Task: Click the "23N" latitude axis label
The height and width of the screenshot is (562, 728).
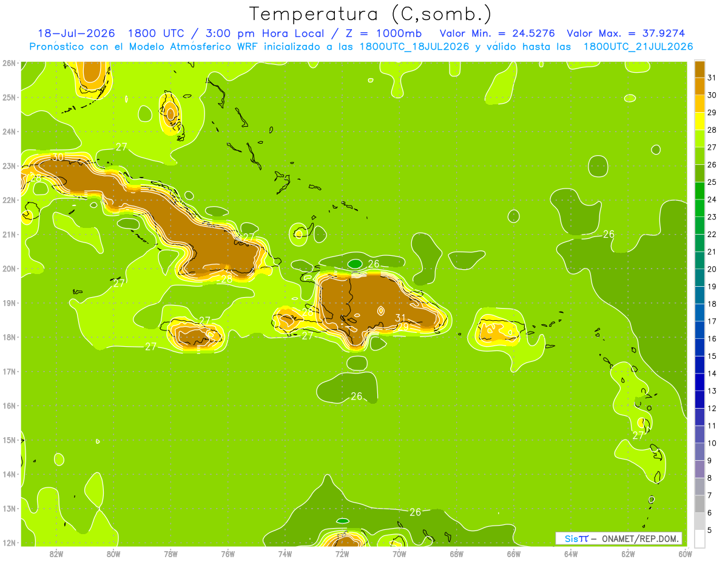Action: click(8, 166)
